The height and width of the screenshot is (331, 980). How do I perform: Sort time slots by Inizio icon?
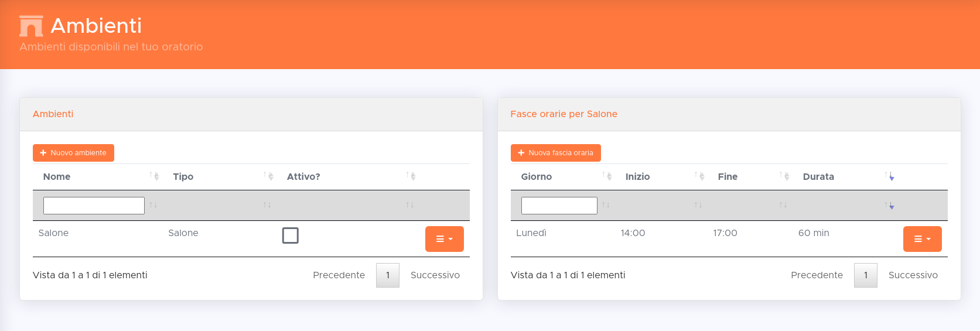point(699,176)
